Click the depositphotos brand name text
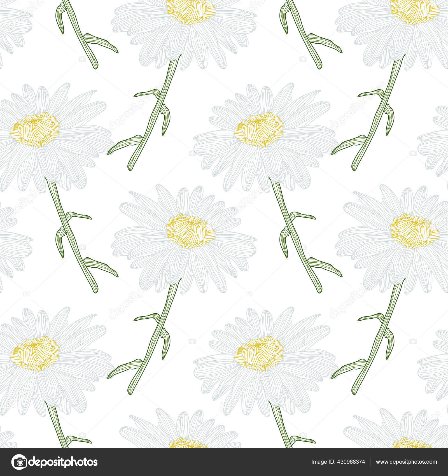Viewport: 448px width, 476px height. pos(63,462)
